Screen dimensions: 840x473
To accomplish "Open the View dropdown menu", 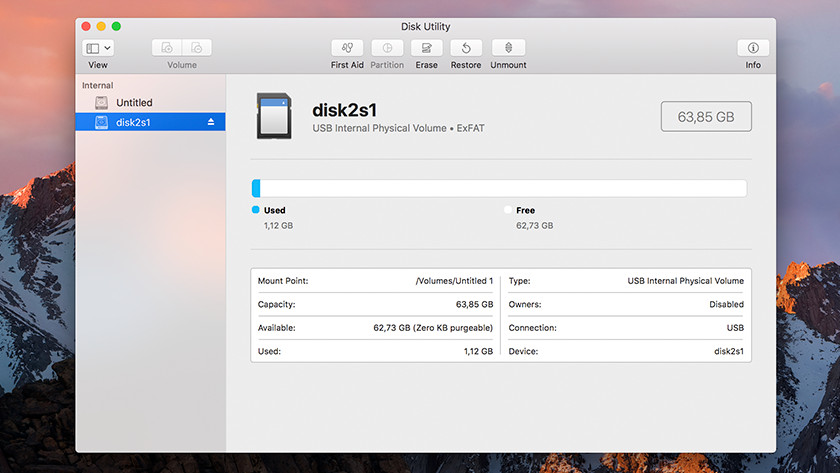I will [98, 48].
